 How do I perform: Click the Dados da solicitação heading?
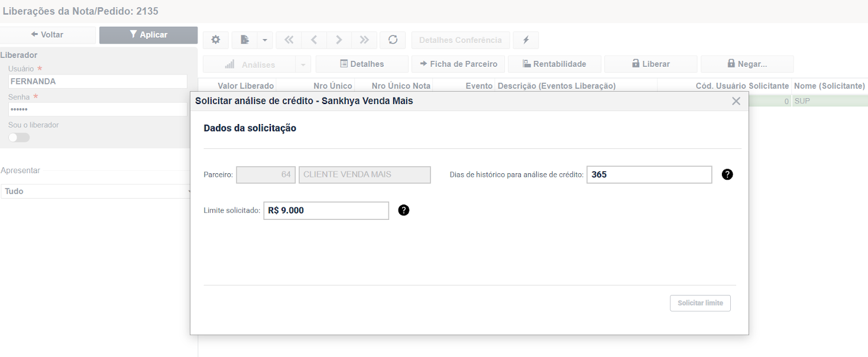tap(250, 128)
